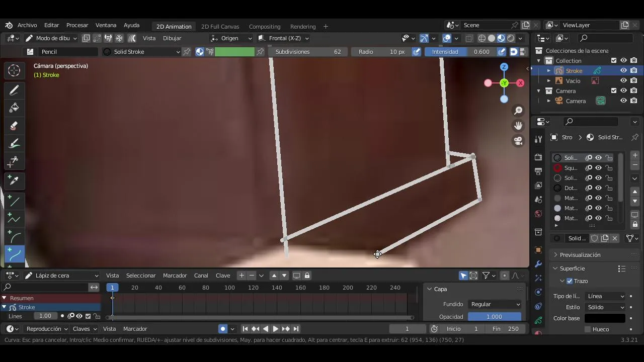Disable Stroke render in outliner
Screen dimensions: 644x362
coord(634,71)
